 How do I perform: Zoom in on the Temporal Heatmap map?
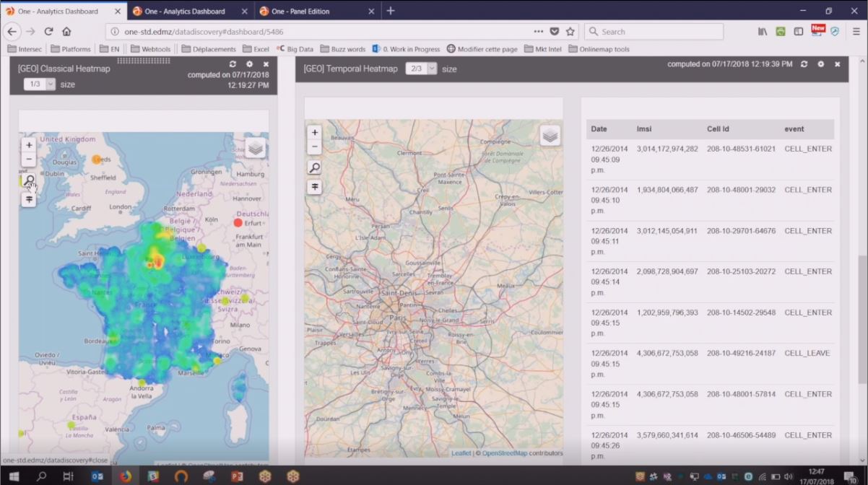[315, 133]
